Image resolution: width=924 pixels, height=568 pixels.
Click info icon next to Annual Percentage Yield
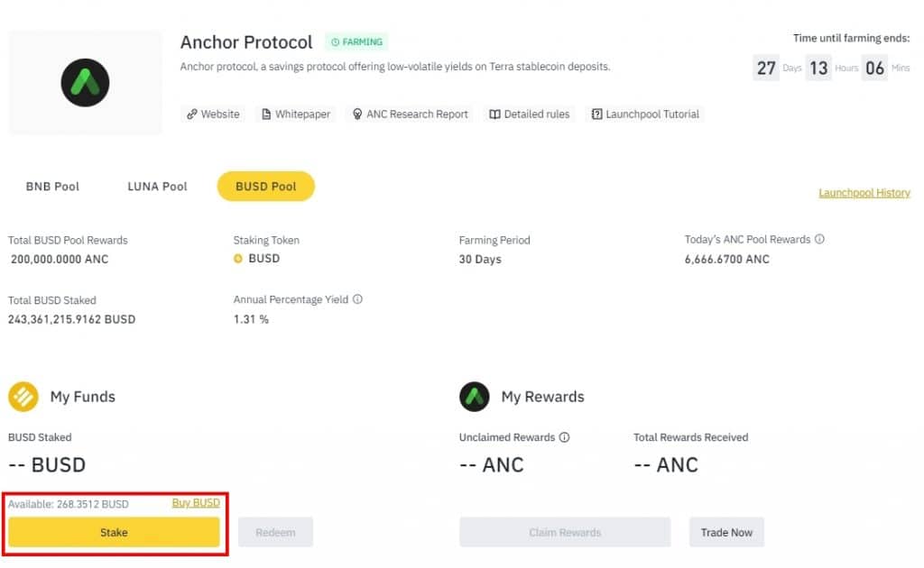[357, 299]
